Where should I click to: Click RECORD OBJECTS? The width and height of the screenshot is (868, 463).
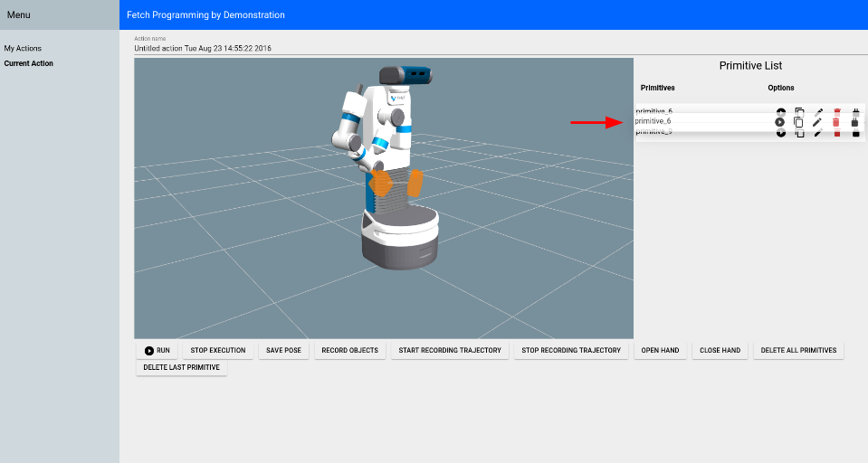[x=349, y=350]
